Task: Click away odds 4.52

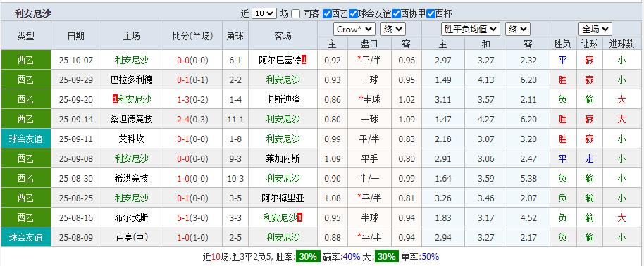Action: click(528, 217)
